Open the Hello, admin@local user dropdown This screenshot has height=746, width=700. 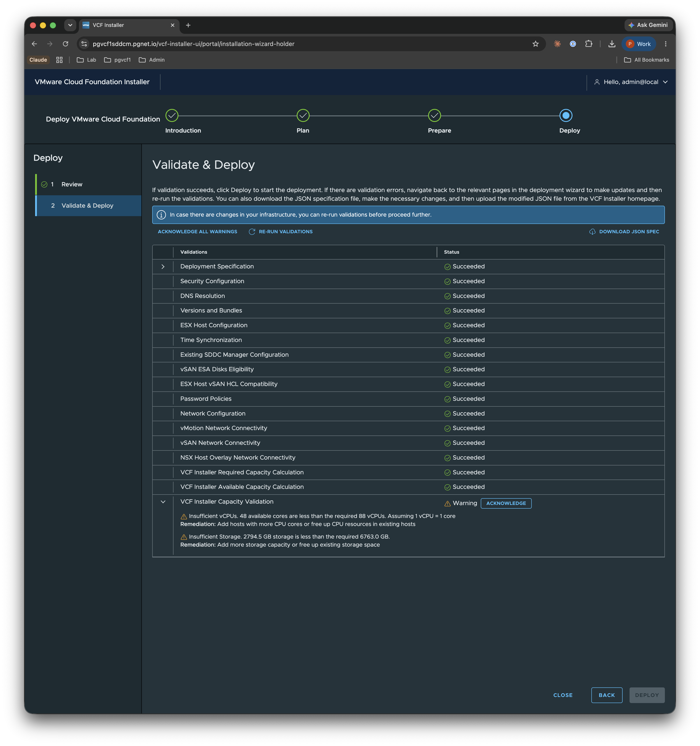point(631,82)
